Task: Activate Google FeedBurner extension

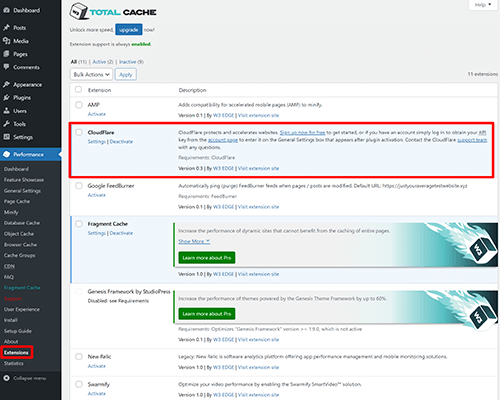Action: point(97,195)
